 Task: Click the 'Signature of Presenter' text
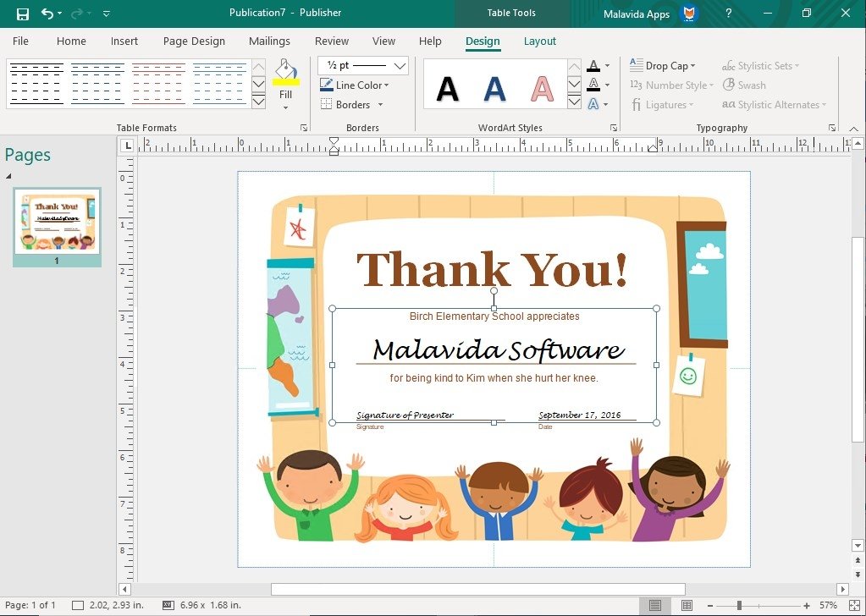tap(405, 415)
